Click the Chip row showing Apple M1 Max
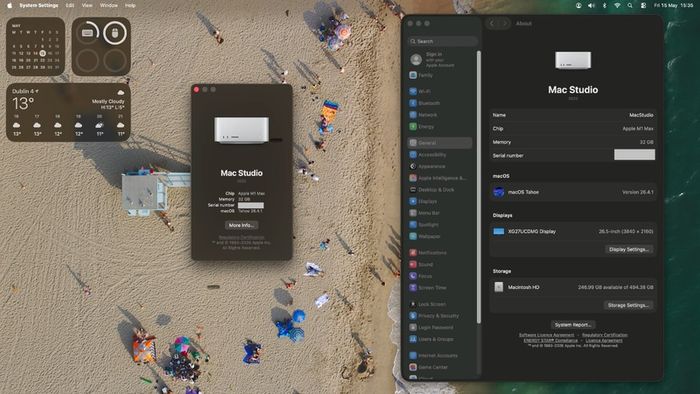Viewport: 700px width, 394px height. (573, 129)
